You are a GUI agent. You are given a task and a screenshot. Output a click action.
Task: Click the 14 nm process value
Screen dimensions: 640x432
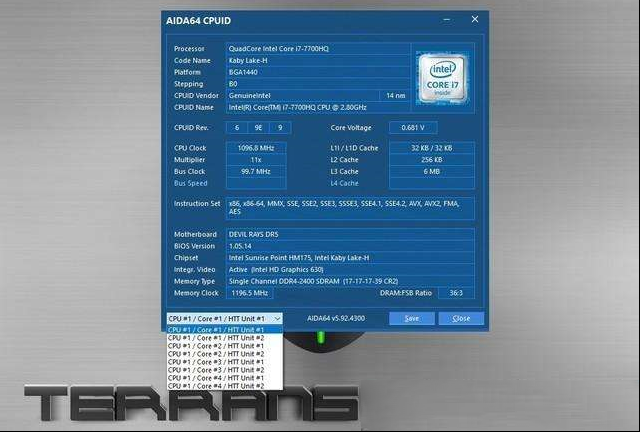pos(395,96)
